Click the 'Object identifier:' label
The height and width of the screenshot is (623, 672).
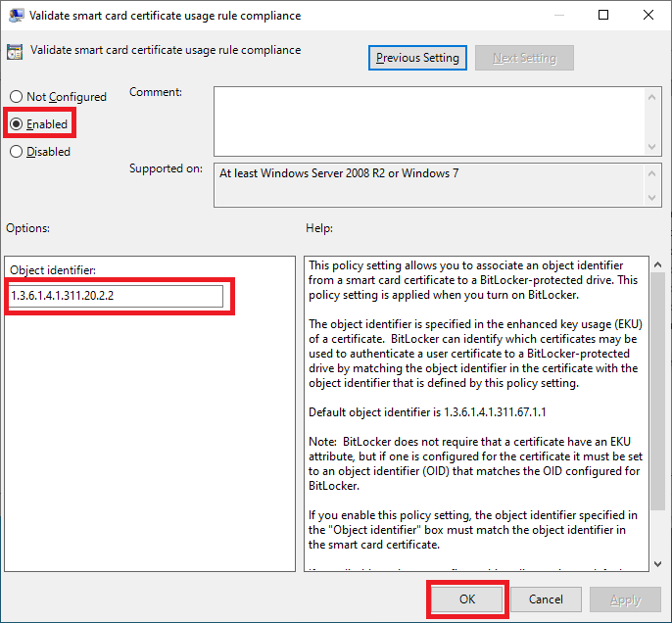53,270
